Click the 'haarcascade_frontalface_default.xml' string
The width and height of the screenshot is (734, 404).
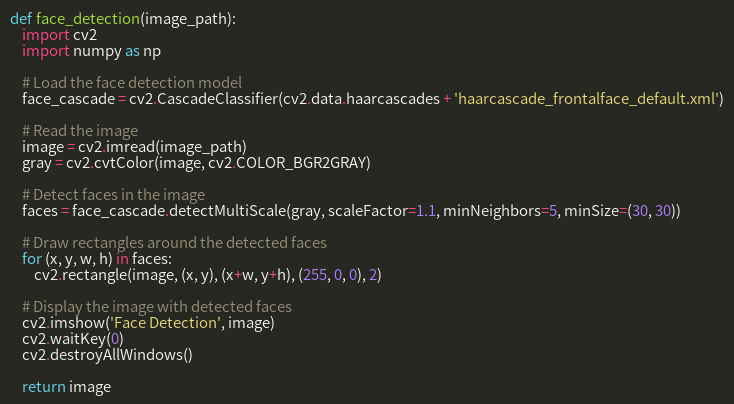(586, 99)
